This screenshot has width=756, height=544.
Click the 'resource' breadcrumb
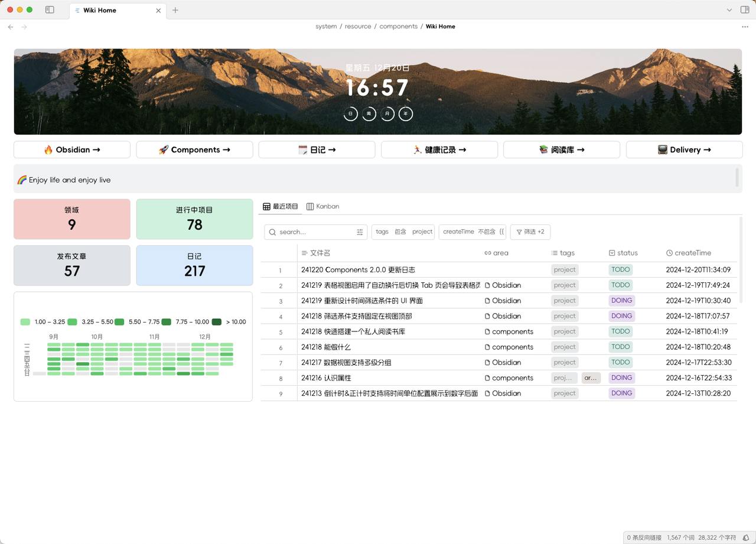(358, 27)
